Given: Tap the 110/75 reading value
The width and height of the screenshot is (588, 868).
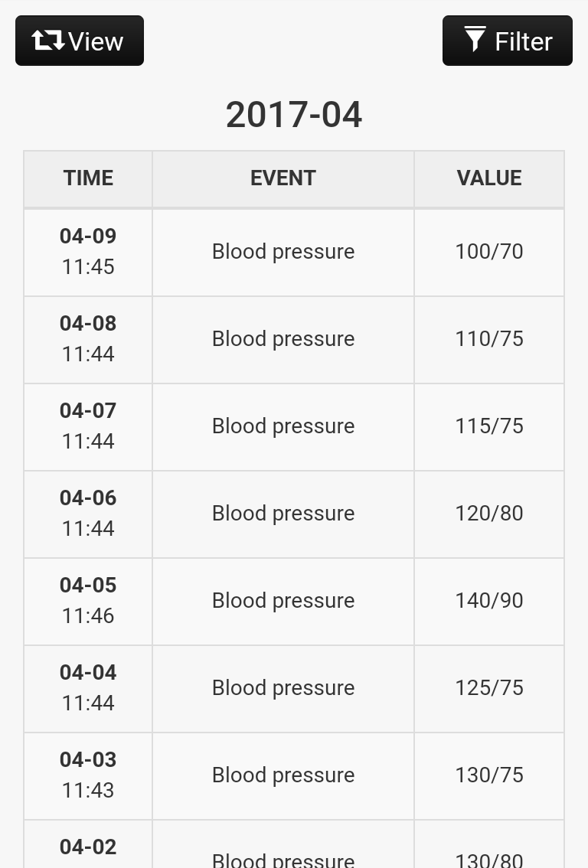Looking at the screenshot, I should pos(489,339).
